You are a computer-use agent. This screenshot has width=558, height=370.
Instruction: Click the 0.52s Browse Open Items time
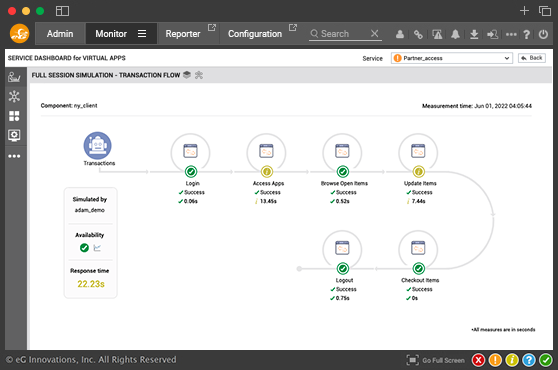tap(342, 201)
